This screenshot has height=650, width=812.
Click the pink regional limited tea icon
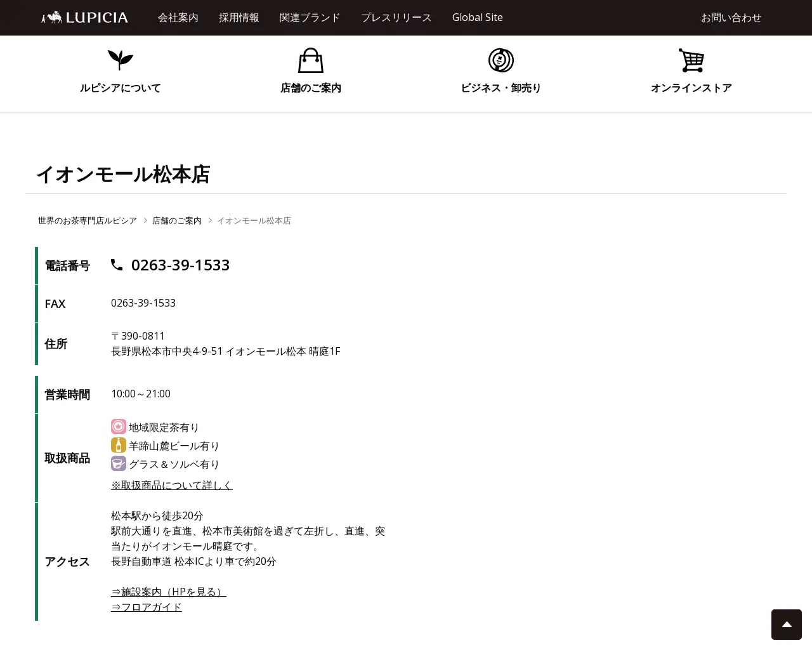click(x=119, y=427)
